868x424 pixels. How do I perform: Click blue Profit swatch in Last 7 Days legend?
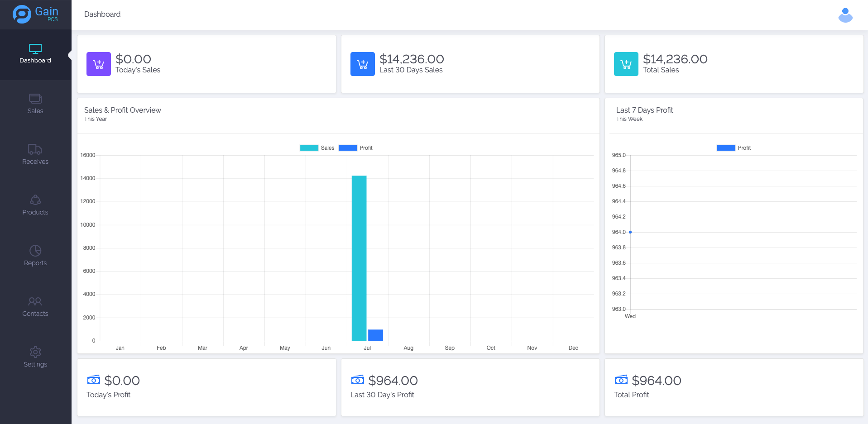coord(726,148)
